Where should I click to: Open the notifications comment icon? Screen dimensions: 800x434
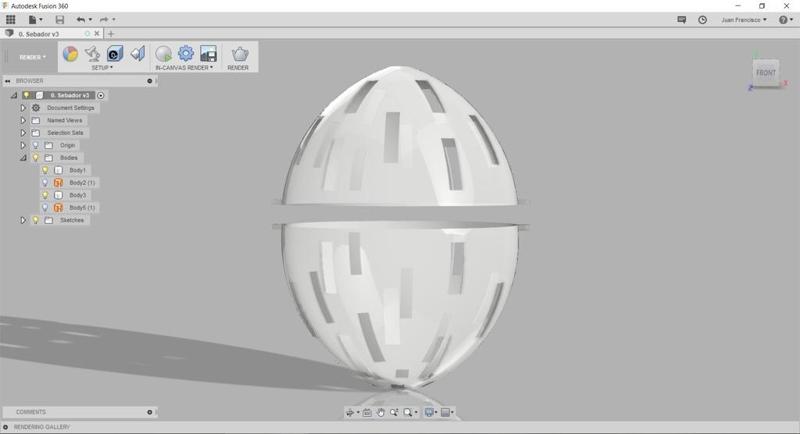(x=682, y=19)
